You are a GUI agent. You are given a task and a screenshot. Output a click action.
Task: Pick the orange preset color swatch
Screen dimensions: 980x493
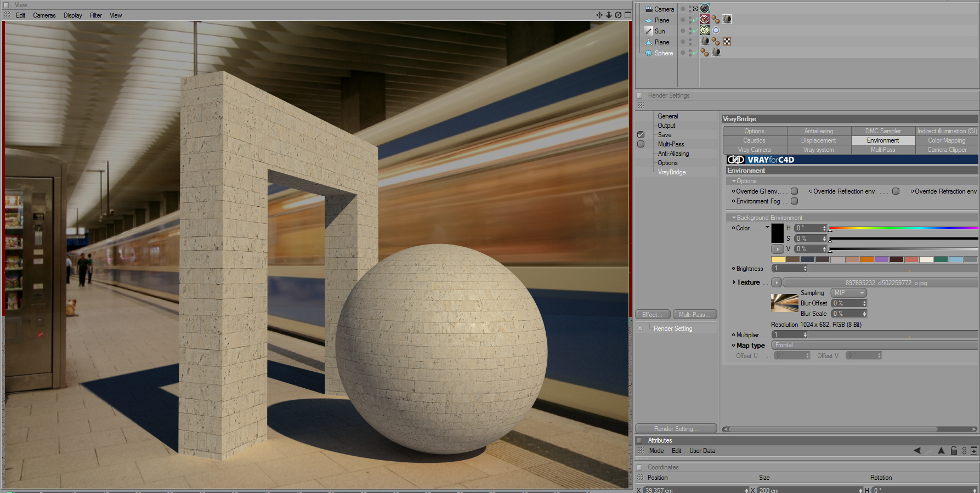(x=866, y=259)
